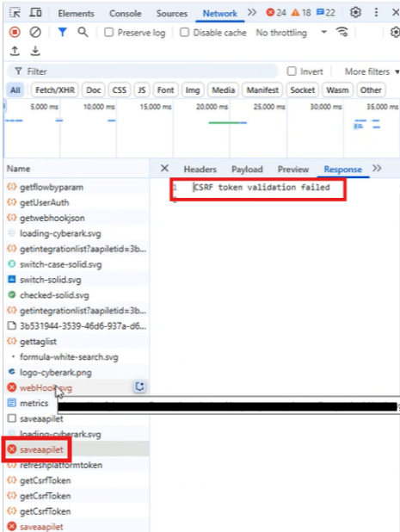Select the failed webHook.svg request
Screen dimensions: 400x532
coord(77,387)
